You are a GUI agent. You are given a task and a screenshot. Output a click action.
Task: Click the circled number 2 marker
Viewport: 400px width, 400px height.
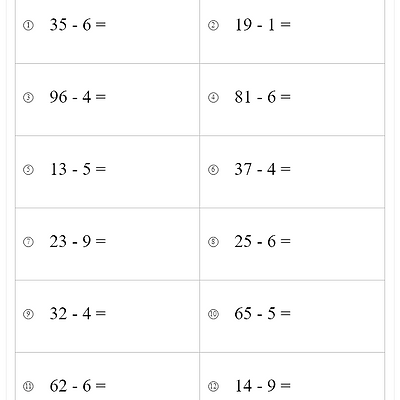[x=213, y=25]
